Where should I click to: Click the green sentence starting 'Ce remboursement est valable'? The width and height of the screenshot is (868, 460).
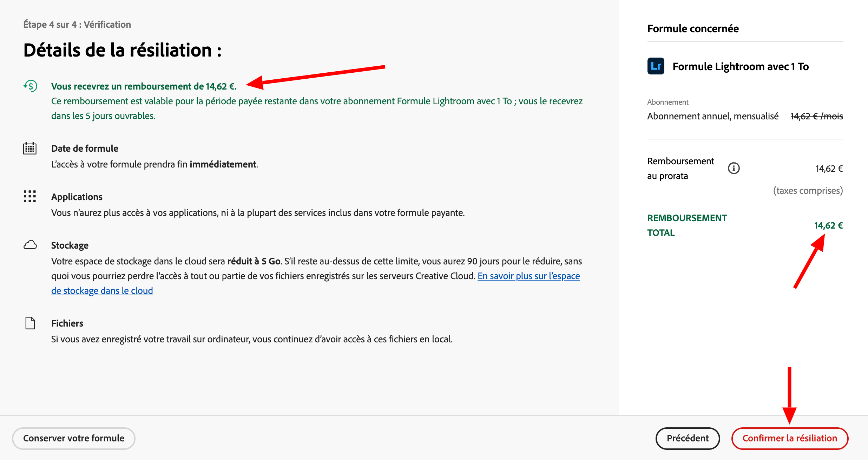(x=317, y=109)
